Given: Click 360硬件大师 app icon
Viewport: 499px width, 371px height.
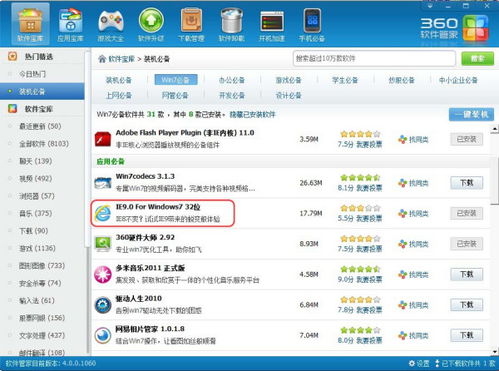Looking at the screenshot, I should click(103, 244).
